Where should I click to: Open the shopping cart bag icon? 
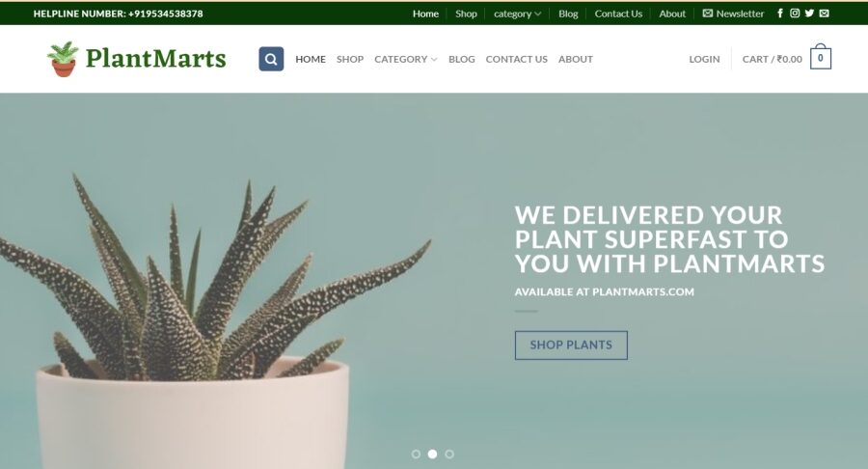(821, 58)
